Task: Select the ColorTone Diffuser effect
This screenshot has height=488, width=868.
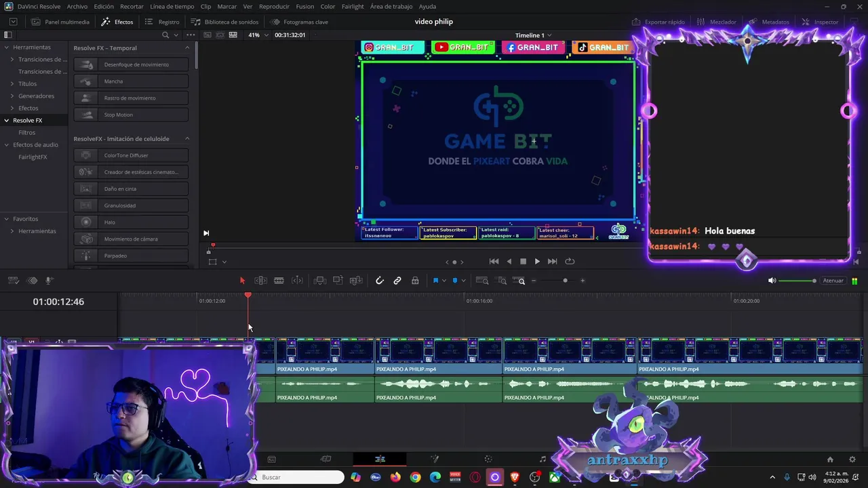Action: [131, 155]
